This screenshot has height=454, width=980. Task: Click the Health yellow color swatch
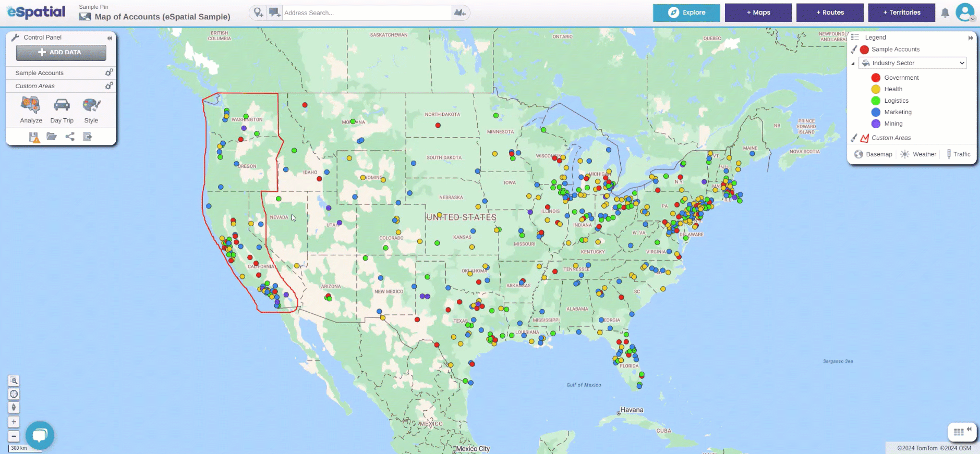click(876, 89)
